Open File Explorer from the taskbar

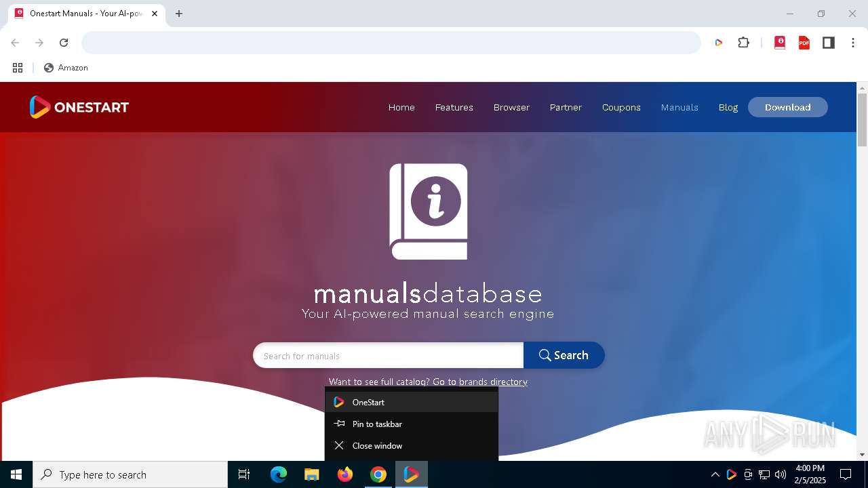312,474
